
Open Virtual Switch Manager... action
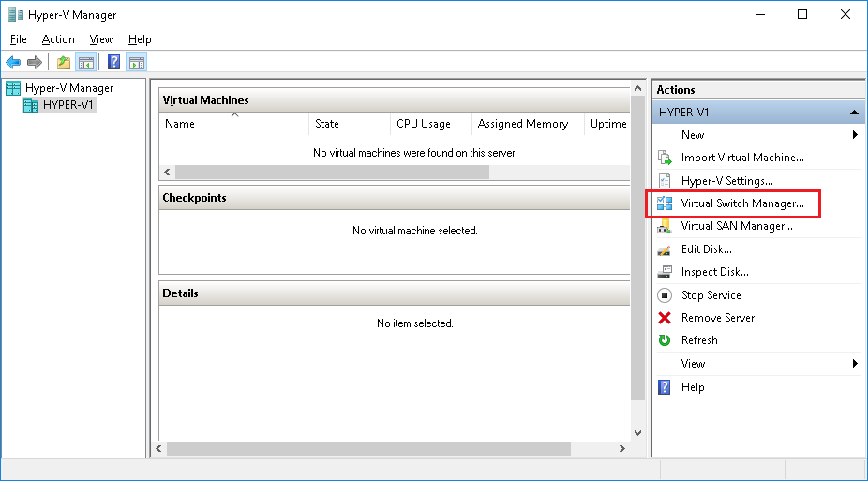tap(742, 203)
